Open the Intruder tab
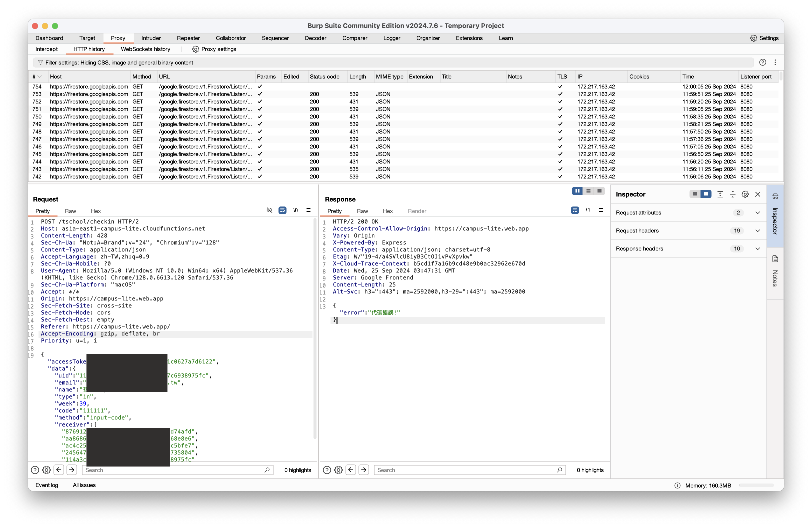Image resolution: width=812 pixels, height=528 pixels. [151, 38]
